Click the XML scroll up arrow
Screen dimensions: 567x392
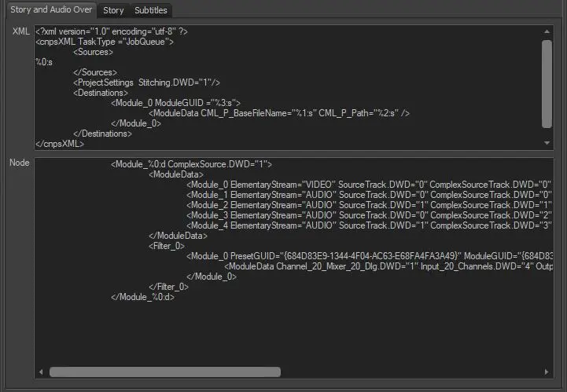pyautogui.click(x=547, y=31)
